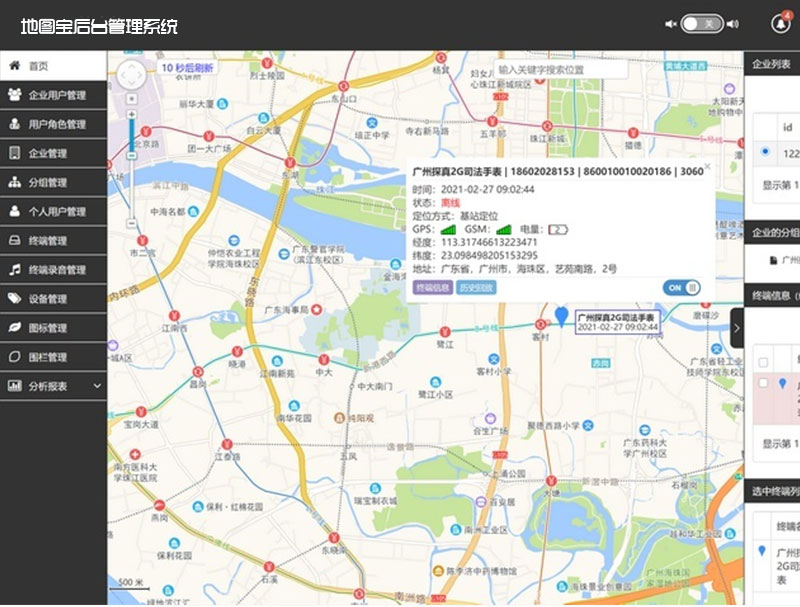Click 中海名都 building marker icon
Image resolution: width=800 pixels, height=607 pixels.
click(193, 211)
